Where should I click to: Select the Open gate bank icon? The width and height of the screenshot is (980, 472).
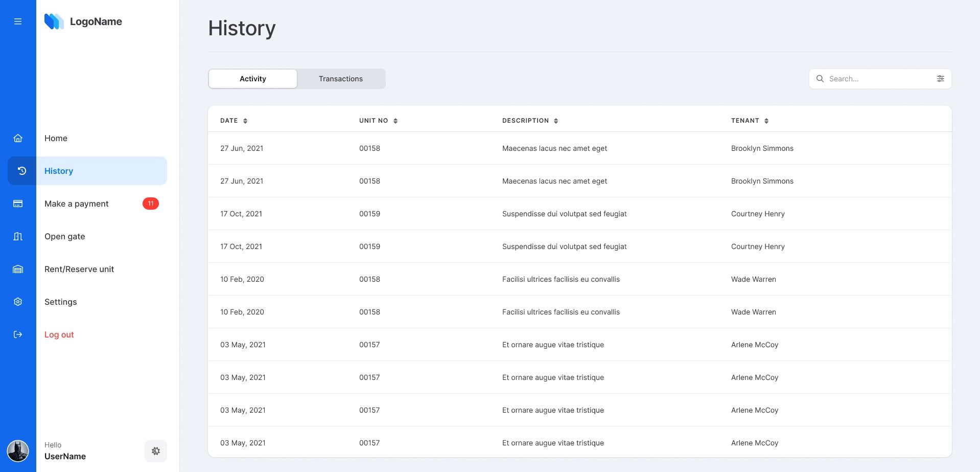click(18, 236)
